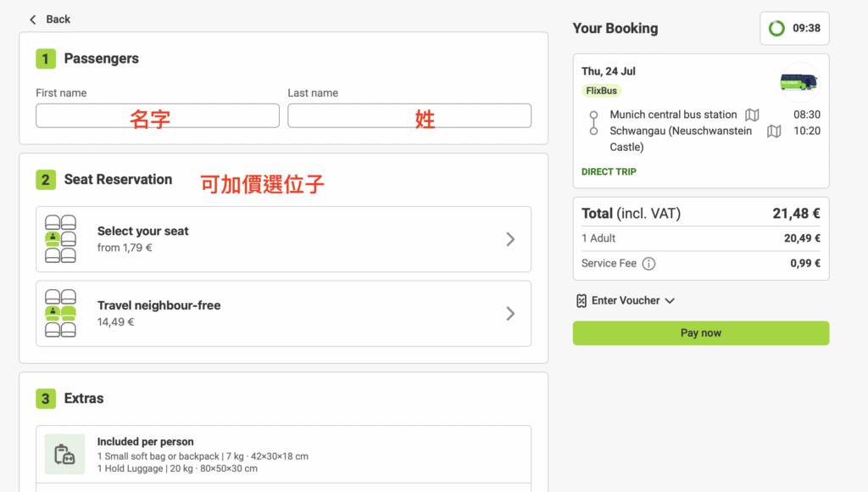Image resolution: width=868 pixels, height=492 pixels.
Task: Click the neighbour-free double seat icon
Action: [x=60, y=313]
